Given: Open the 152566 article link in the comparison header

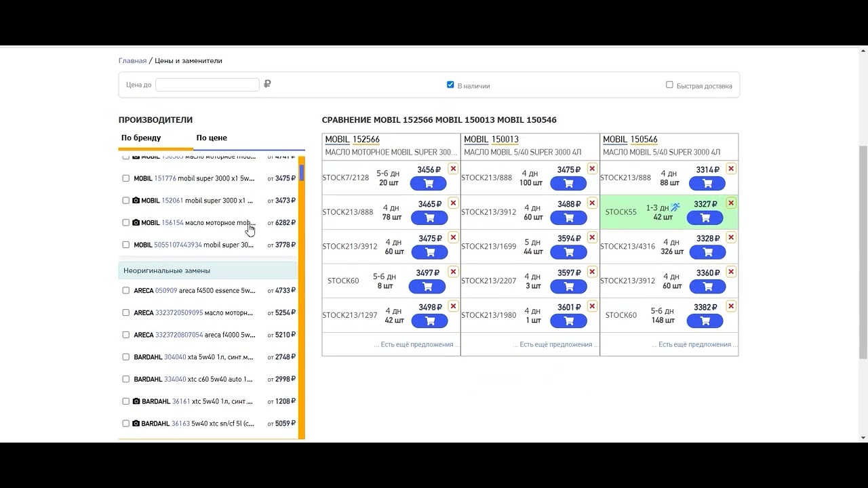Looking at the screenshot, I should [366, 140].
